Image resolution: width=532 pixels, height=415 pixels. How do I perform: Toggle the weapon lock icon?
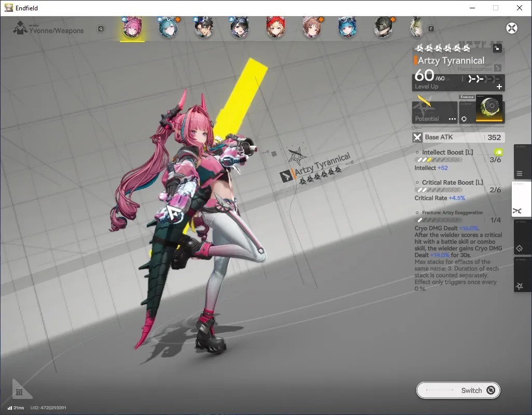click(497, 48)
